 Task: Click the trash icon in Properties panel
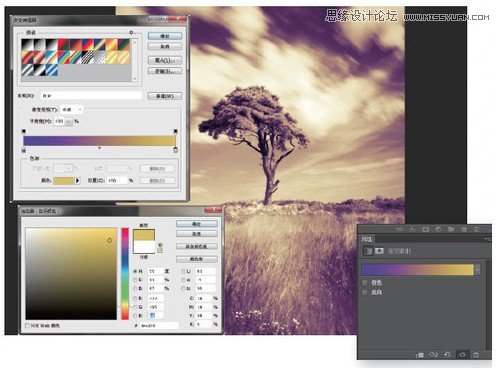tap(476, 355)
